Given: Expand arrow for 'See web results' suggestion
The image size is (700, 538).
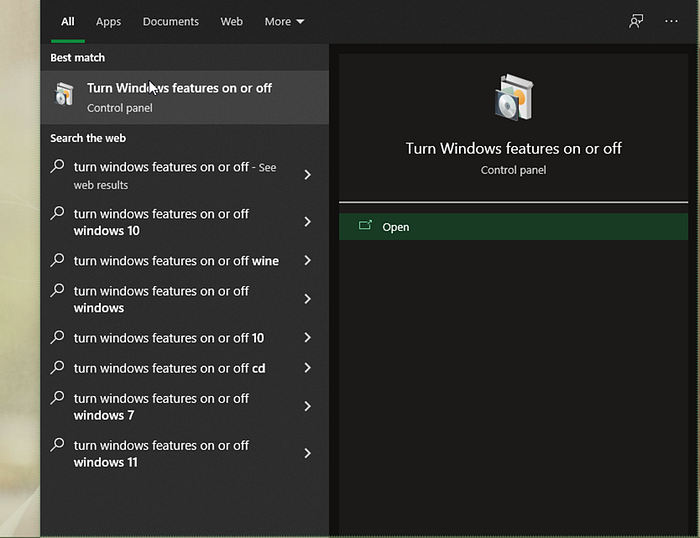Looking at the screenshot, I should pyautogui.click(x=308, y=175).
